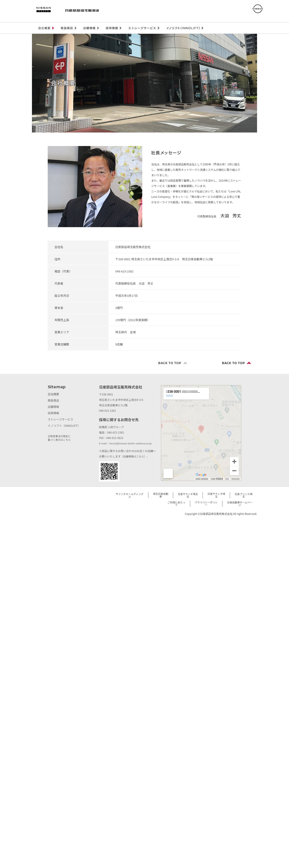Click the chevron next to 採用情報
This screenshot has width=289, height=868.
pyautogui.click(x=120, y=28)
